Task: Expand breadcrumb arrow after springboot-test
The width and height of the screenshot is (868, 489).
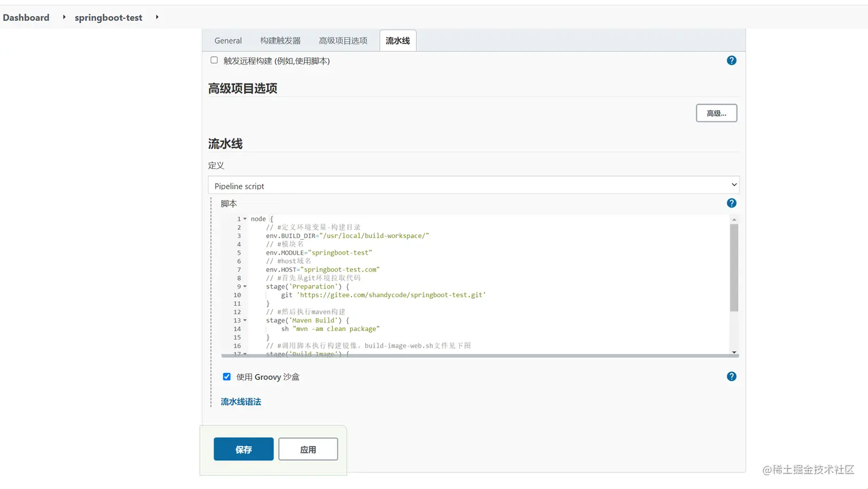Action: [157, 17]
